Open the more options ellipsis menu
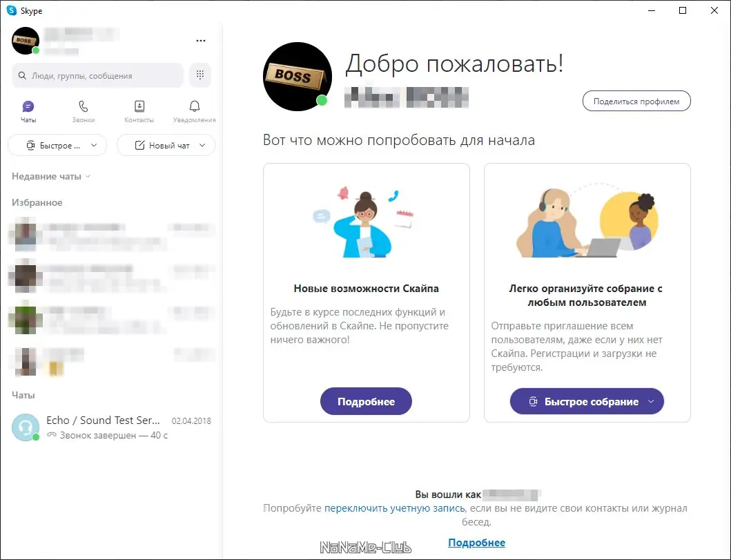Viewport: 731px width, 560px height. coord(200,41)
